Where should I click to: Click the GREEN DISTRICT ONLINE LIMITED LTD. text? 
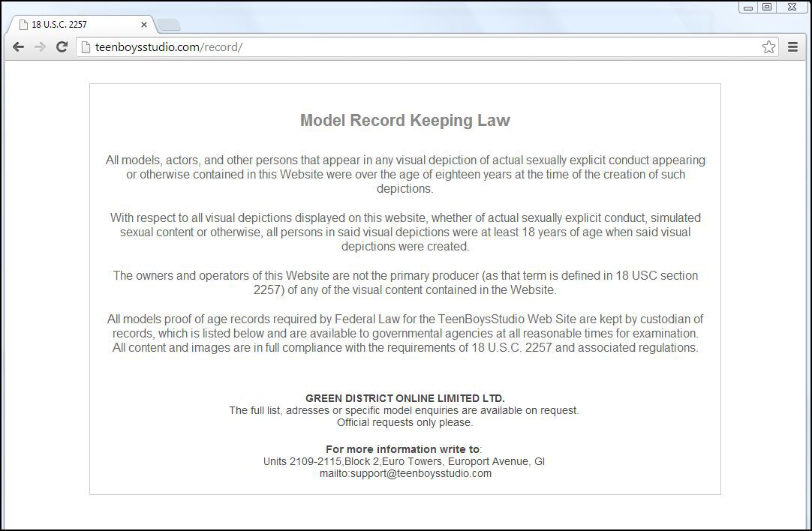[x=405, y=398]
